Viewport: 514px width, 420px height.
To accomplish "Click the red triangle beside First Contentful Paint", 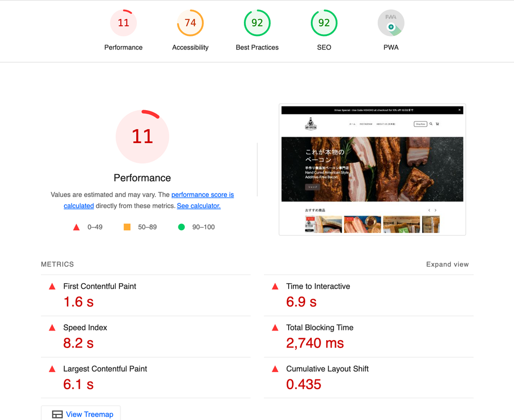I will (52, 287).
